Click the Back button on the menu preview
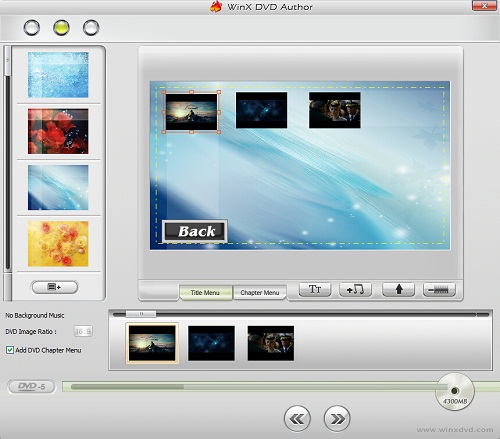The width and height of the screenshot is (500, 439). coord(195,231)
